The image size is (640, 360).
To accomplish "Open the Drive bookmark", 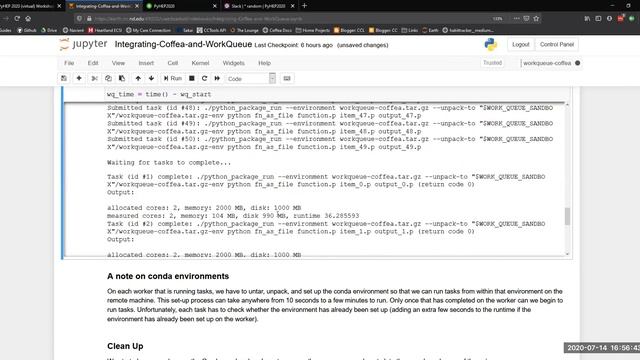I will tap(49, 30).
